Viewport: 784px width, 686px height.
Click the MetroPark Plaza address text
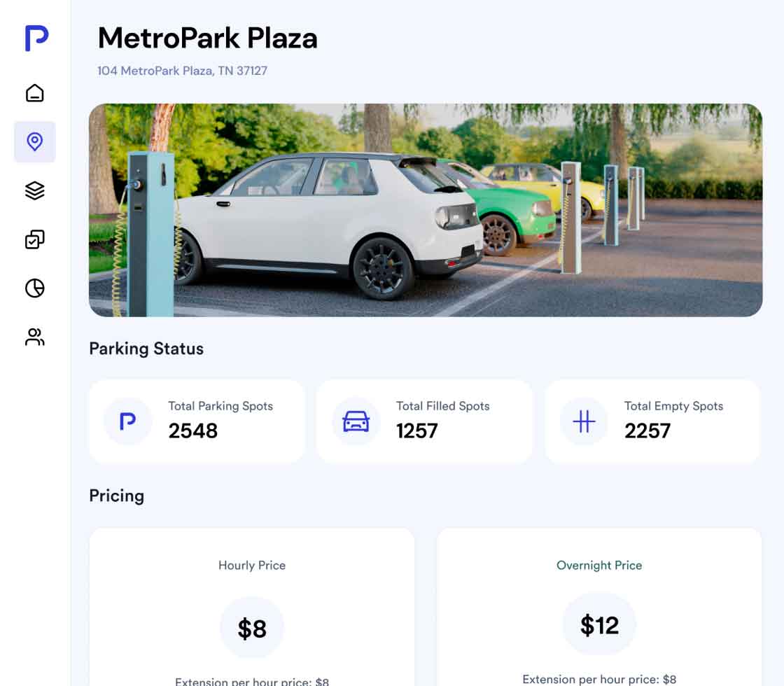click(x=182, y=71)
